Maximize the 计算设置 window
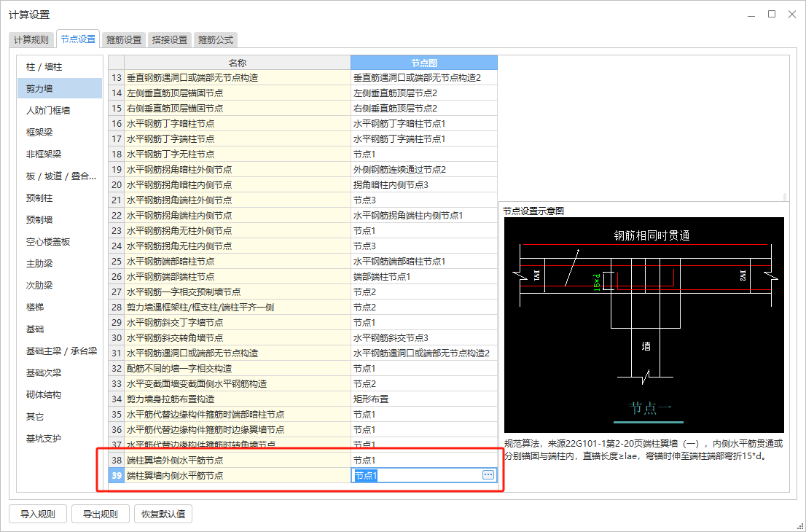 772,14
